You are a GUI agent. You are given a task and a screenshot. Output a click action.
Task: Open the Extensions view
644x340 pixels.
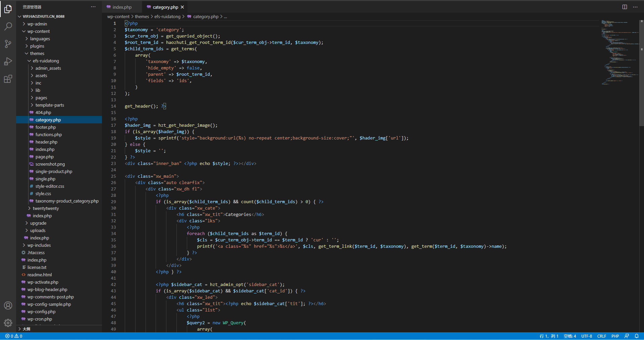8,79
